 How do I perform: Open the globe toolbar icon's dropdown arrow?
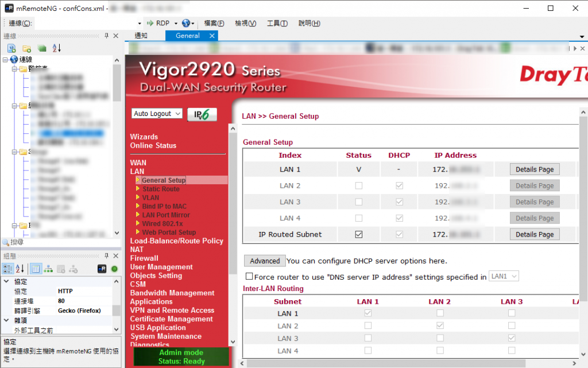pyautogui.click(x=193, y=23)
